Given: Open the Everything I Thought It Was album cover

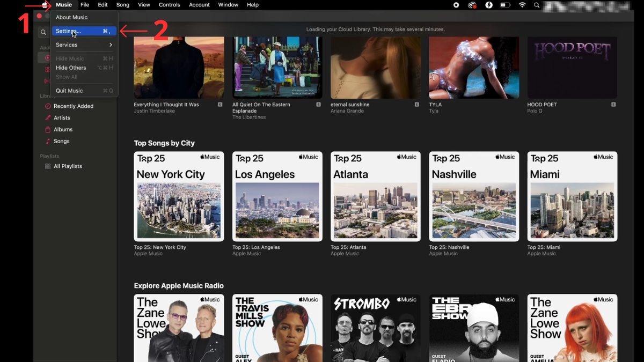Looking at the screenshot, I should [x=179, y=68].
